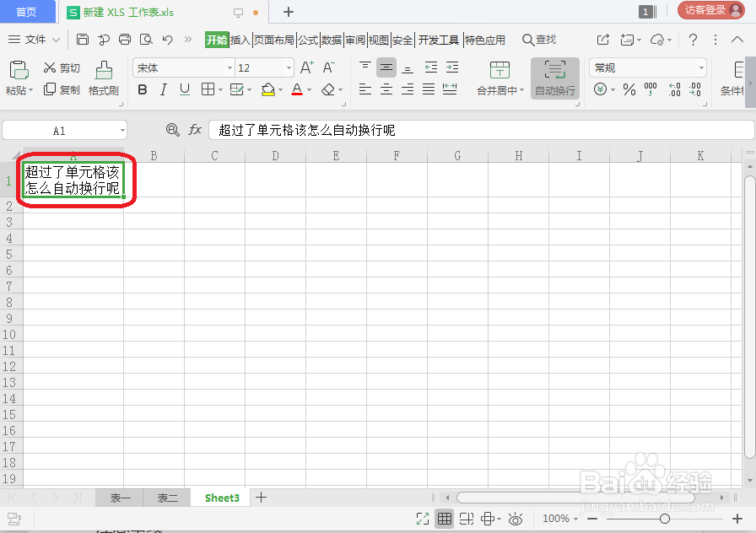The height and width of the screenshot is (533, 756).
Task: Toggle vertical middle alignment button
Action: pyautogui.click(x=386, y=67)
